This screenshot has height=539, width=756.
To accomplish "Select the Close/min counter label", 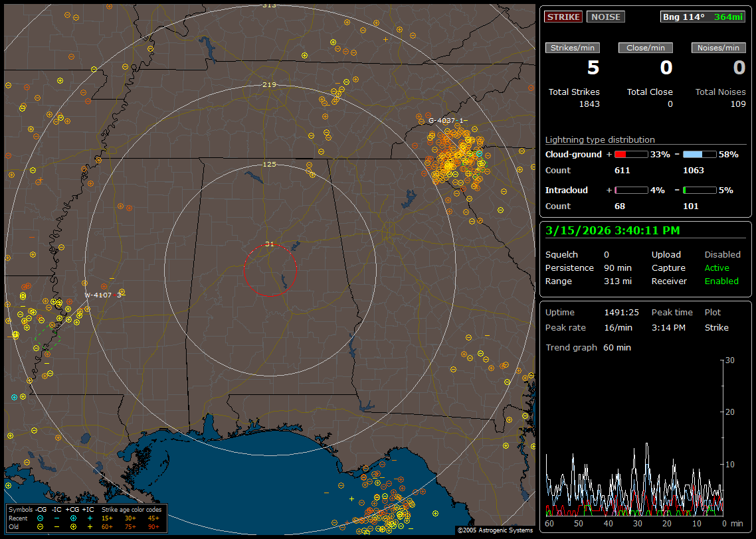I will point(646,48).
